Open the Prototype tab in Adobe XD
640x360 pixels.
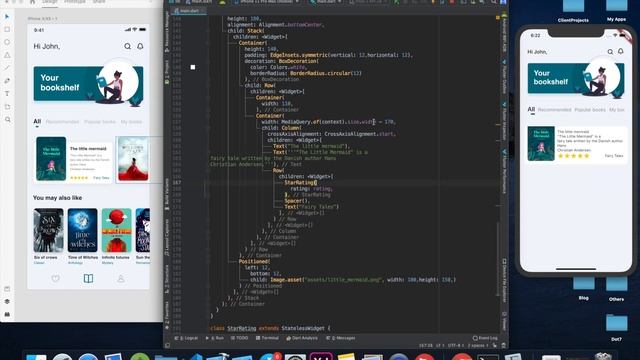(75, 2)
